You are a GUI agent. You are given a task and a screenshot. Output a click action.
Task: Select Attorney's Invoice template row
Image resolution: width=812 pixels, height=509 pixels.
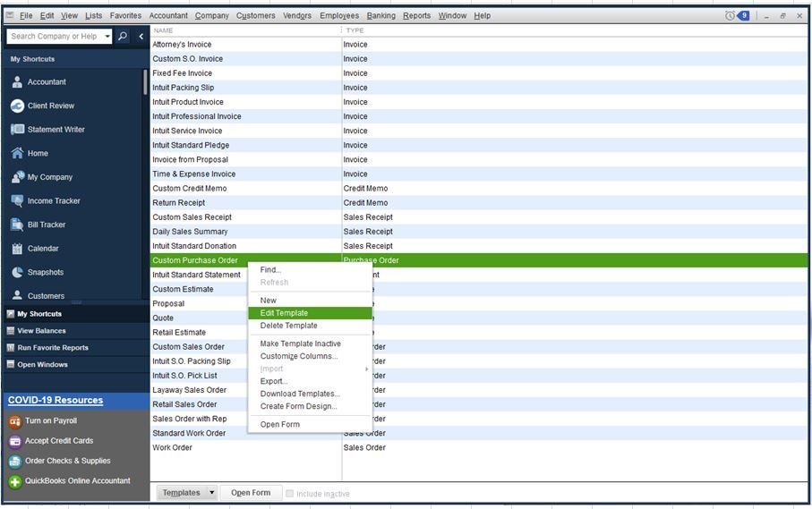tap(479, 45)
